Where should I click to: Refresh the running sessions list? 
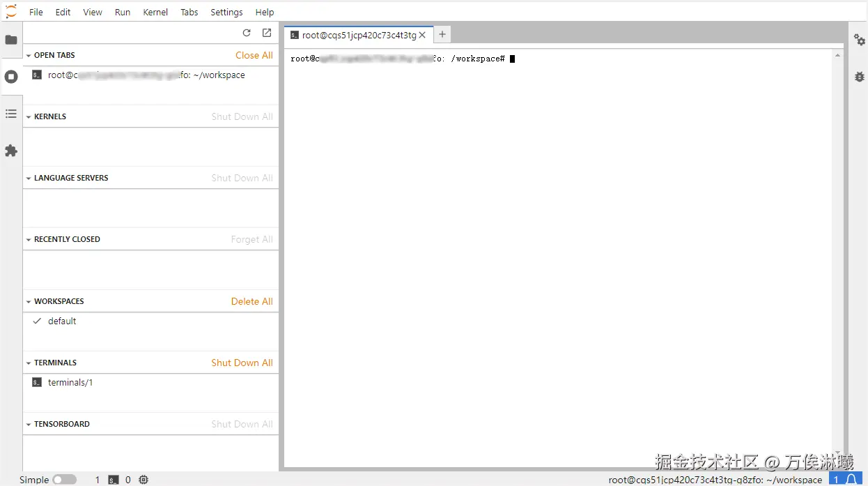pos(247,33)
